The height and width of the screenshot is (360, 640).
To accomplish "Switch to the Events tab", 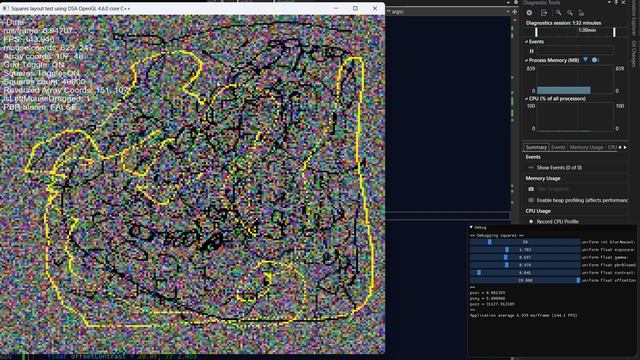I will point(558,147).
